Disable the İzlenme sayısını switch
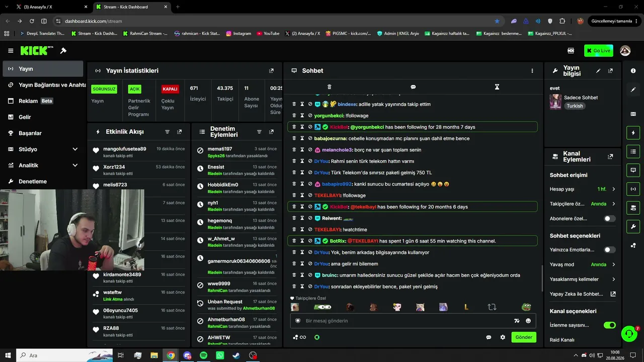The height and width of the screenshot is (362, 644). (610, 325)
